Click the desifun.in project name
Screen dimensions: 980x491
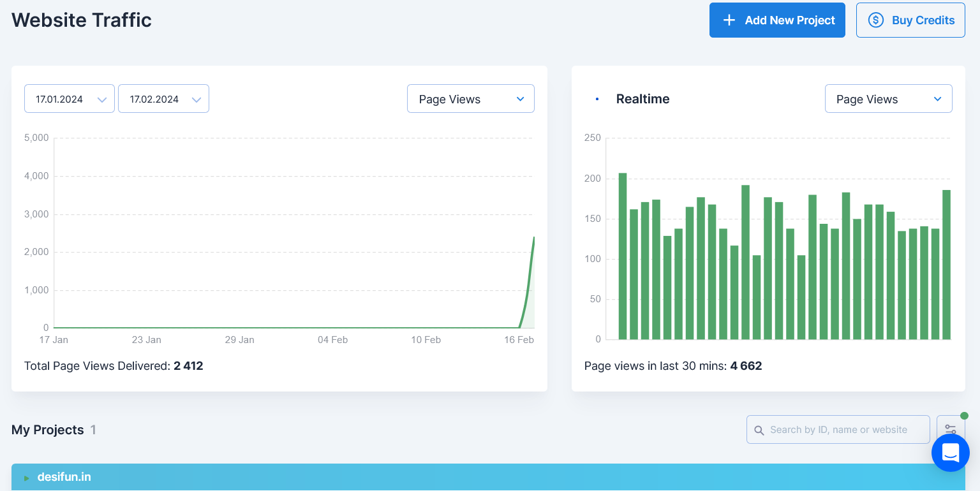(x=64, y=477)
